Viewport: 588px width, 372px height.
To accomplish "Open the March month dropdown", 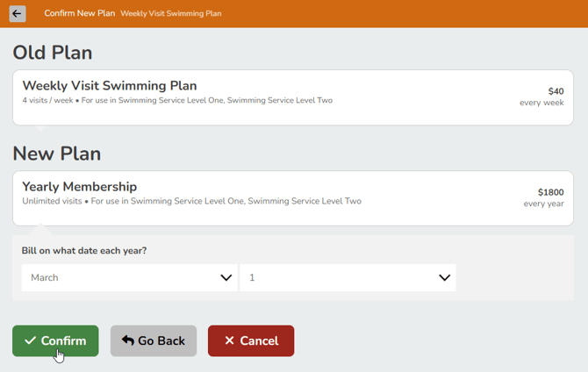I will (x=129, y=278).
